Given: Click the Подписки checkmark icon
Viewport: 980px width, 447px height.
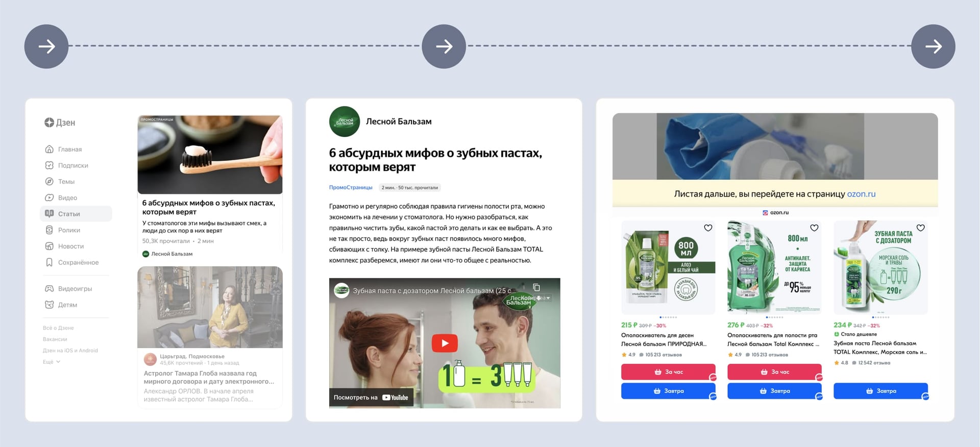Looking at the screenshot, I should [50, 166].
